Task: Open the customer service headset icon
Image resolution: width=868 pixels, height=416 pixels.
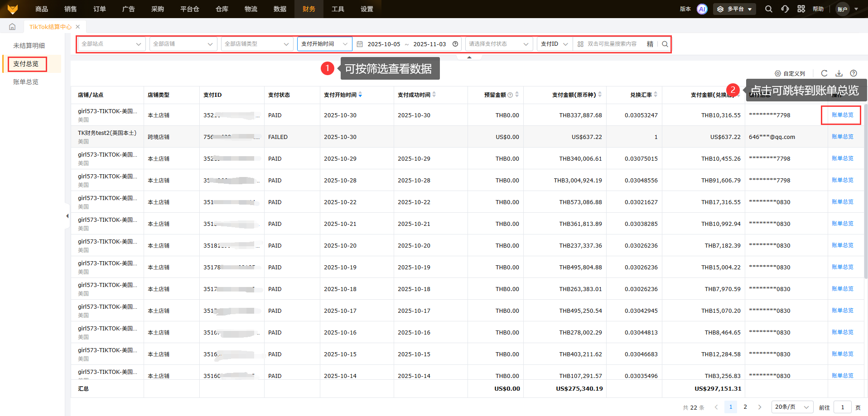Action: 785,9
